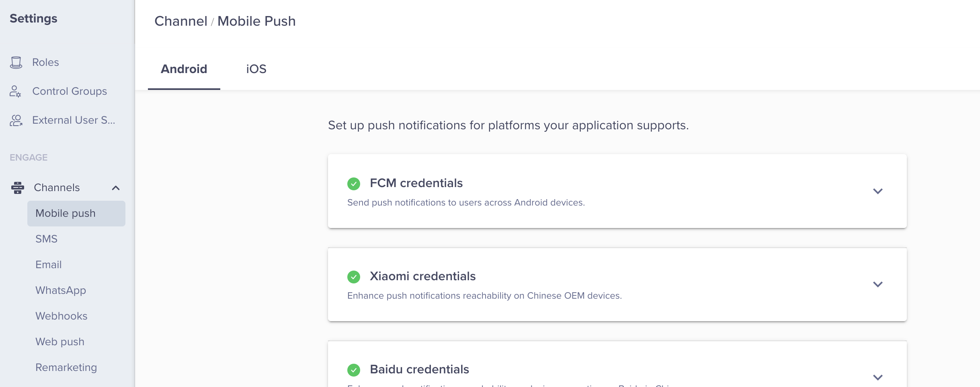980x387 pixels.
Task: Open the Email channel settings
Action: click(48, 264)
